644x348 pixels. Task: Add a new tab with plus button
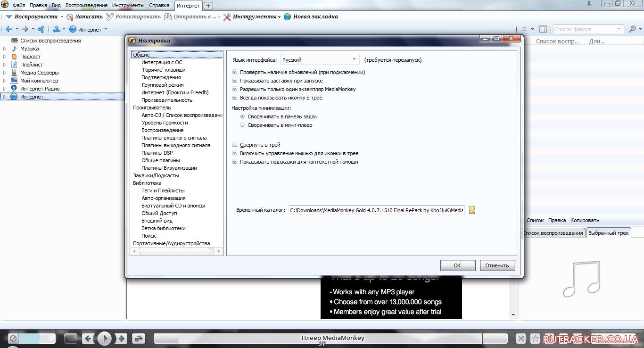point(208,6)
